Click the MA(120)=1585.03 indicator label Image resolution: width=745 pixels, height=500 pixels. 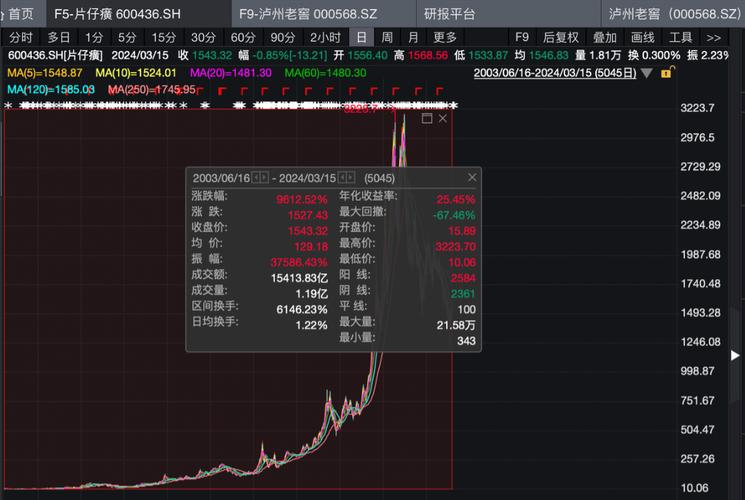click(51, 90)
